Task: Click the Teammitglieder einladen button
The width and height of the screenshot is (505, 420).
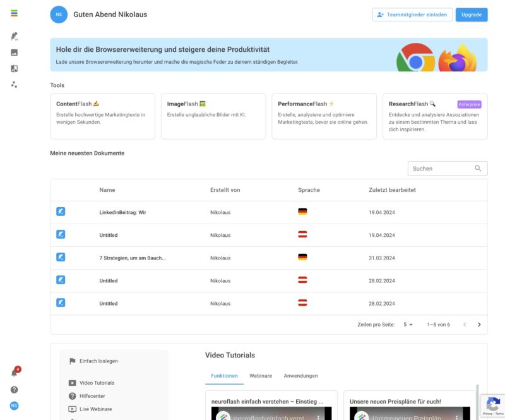Action: pyautogui.click(x=412, y=15)
